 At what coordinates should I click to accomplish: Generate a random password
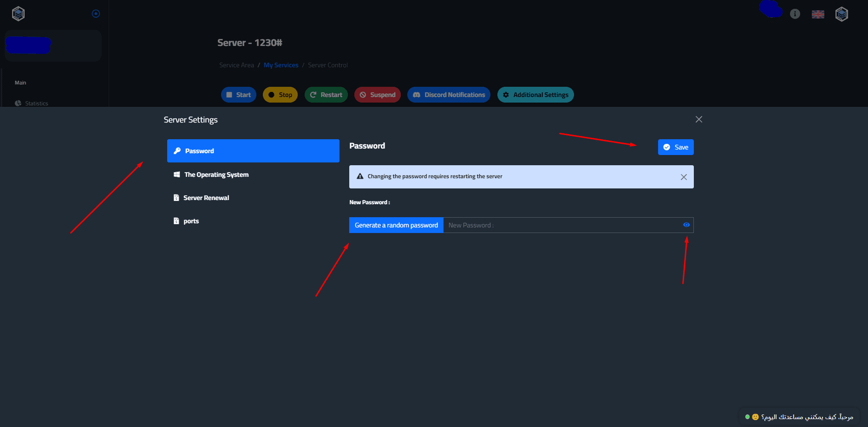(396, 225)
